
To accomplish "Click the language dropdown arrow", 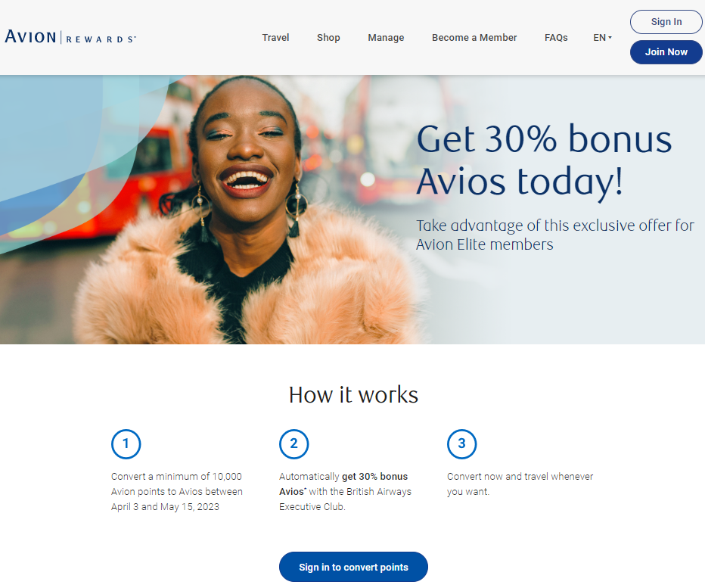I will point(610,38).
